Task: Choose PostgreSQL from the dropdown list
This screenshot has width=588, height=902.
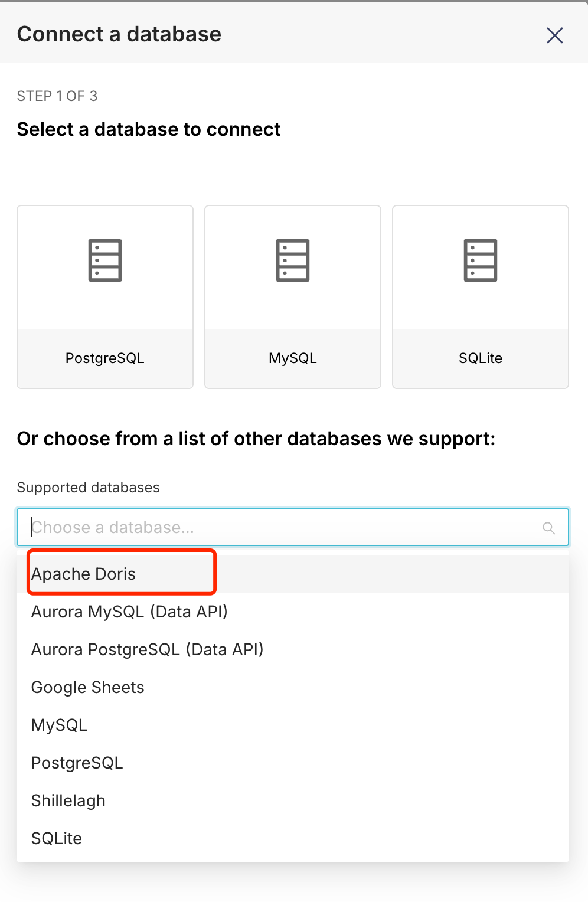Action: coord(77,763)
